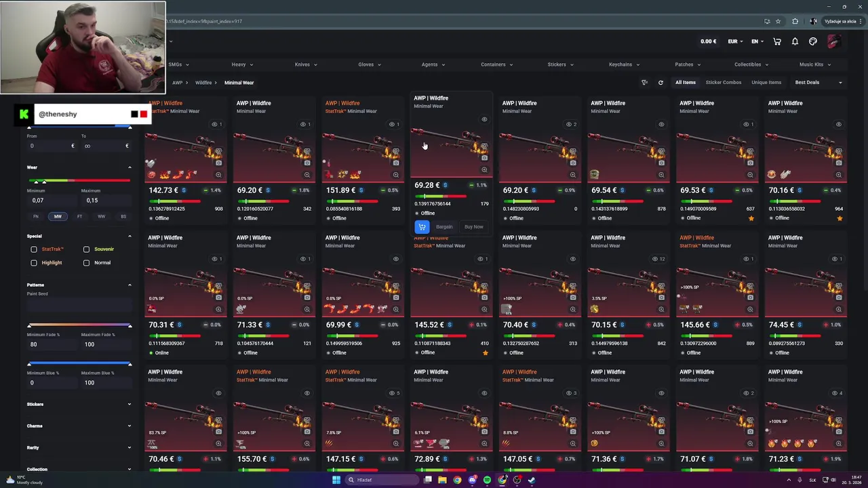Click the favorite star on the 145.52 € item
Screen dimensions: 868x488
[485, 352]
